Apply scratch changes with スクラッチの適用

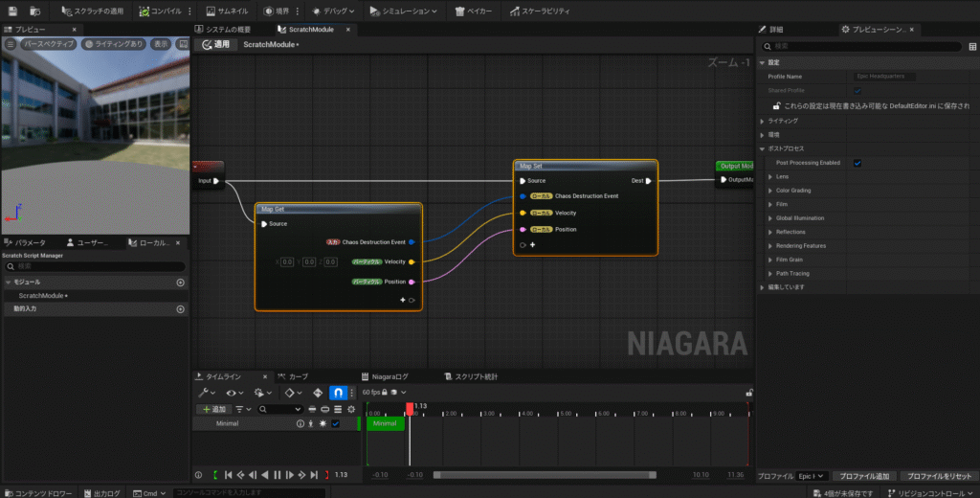tap(93, 11)
